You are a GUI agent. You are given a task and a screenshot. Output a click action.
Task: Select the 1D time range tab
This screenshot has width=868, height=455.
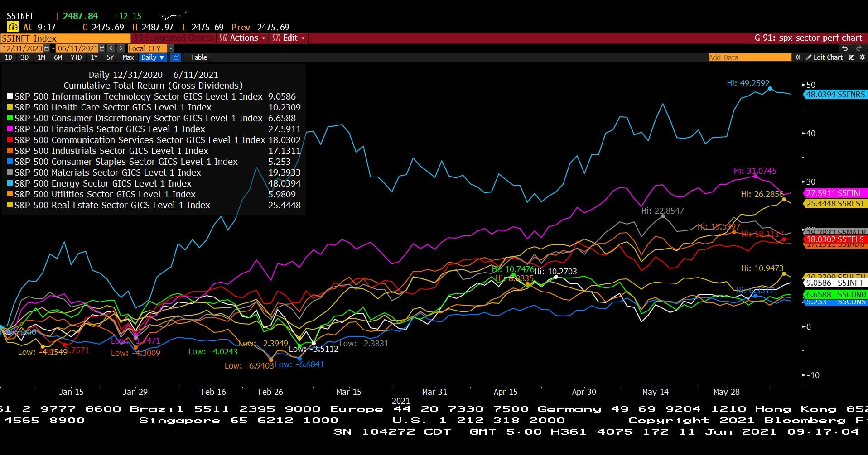coord(9,57)
